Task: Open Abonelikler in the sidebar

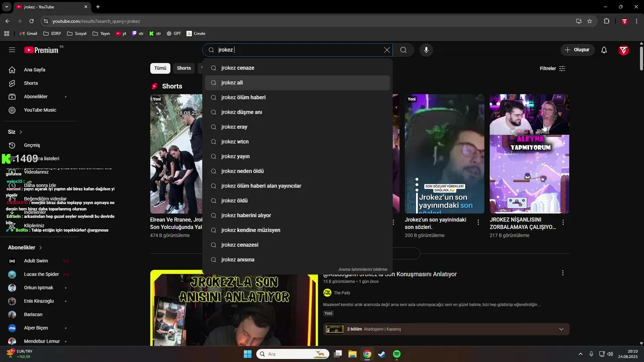Action: pos(36,97)
